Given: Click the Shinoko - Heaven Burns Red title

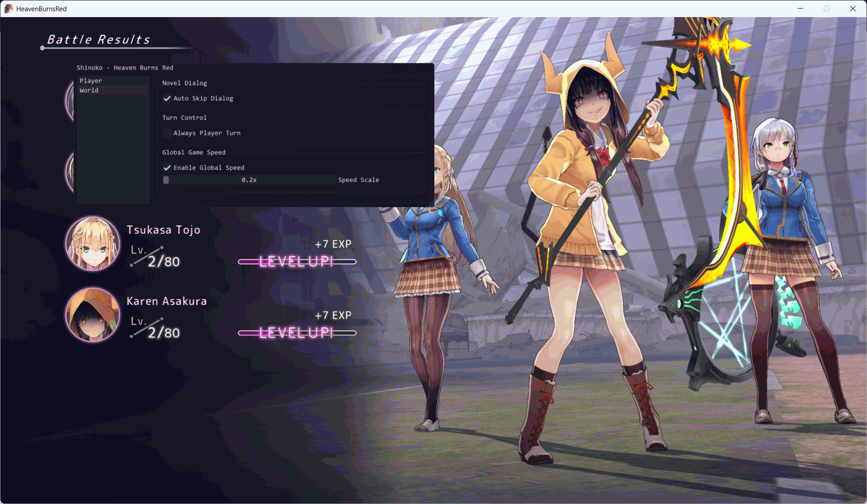Looking at the screenshot, I should [x=125, y=68].
